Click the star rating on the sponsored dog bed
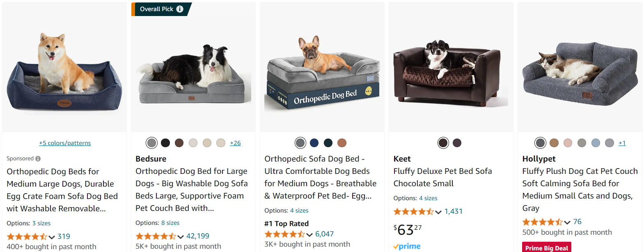644x252 pixels. point(27,237)
